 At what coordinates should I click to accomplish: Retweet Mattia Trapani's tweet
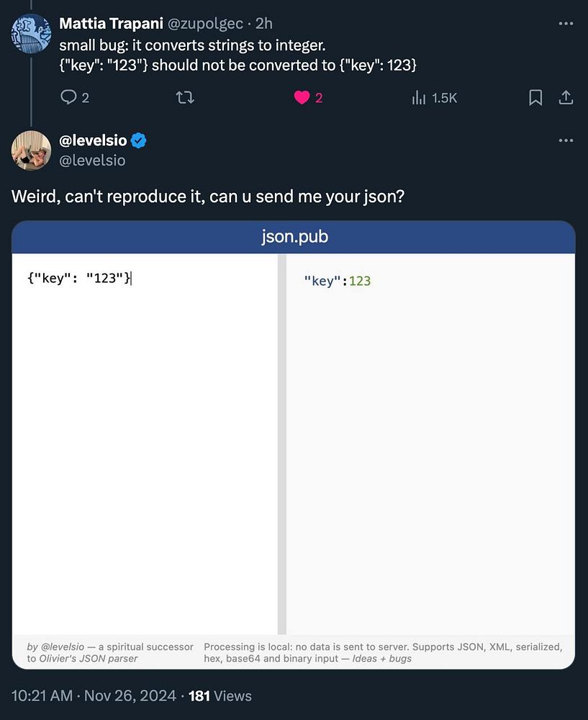tap(185, 98)
